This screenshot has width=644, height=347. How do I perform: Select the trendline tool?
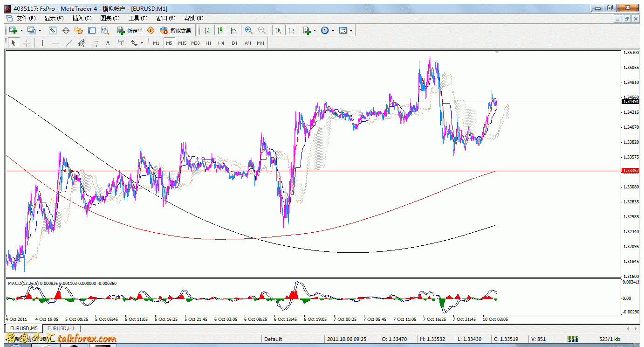69,43
